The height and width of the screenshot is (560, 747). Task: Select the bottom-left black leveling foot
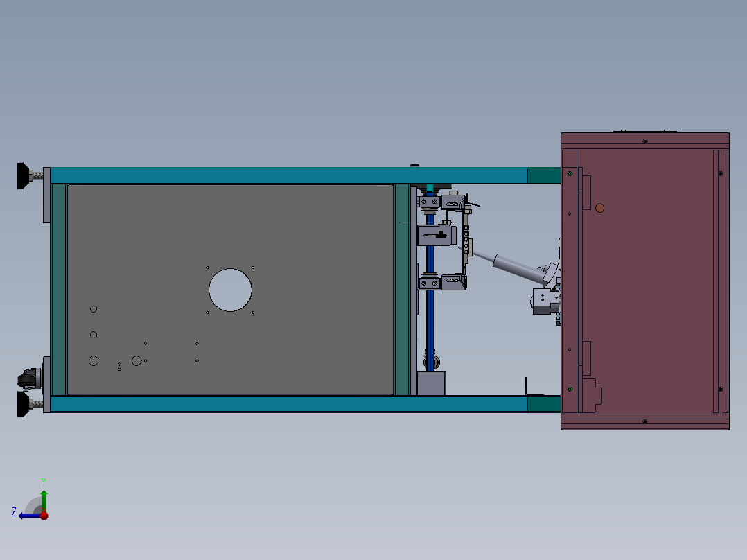pyautogui.click(x=24, y=404)
